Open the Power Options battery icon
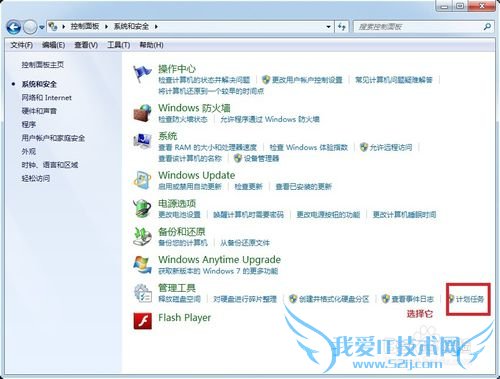The height and width of the screenshot is (379, 500). point(142,208)
